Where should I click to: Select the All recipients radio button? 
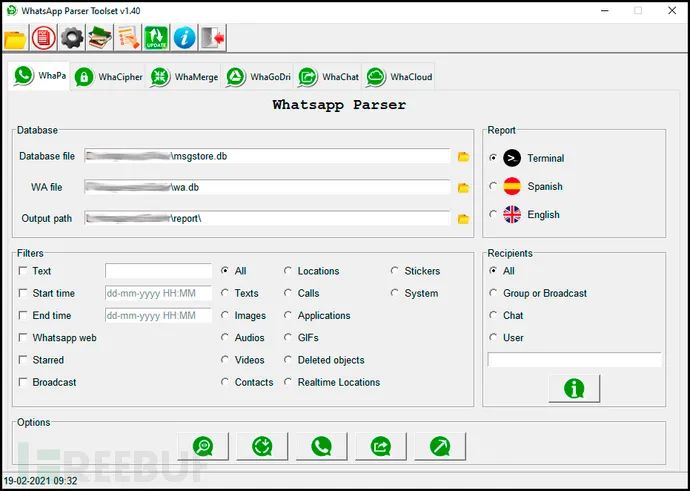coord(493,270)
